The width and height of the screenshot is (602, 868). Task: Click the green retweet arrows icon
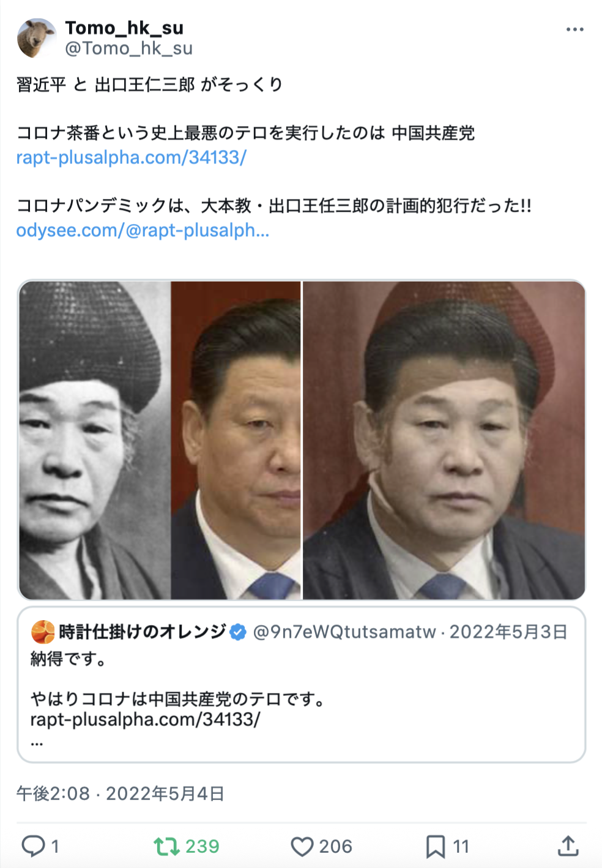(166, 846)
